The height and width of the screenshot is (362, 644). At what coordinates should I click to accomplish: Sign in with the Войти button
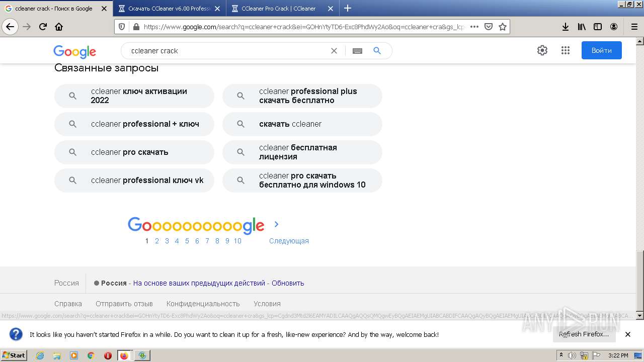click(602, 50)
